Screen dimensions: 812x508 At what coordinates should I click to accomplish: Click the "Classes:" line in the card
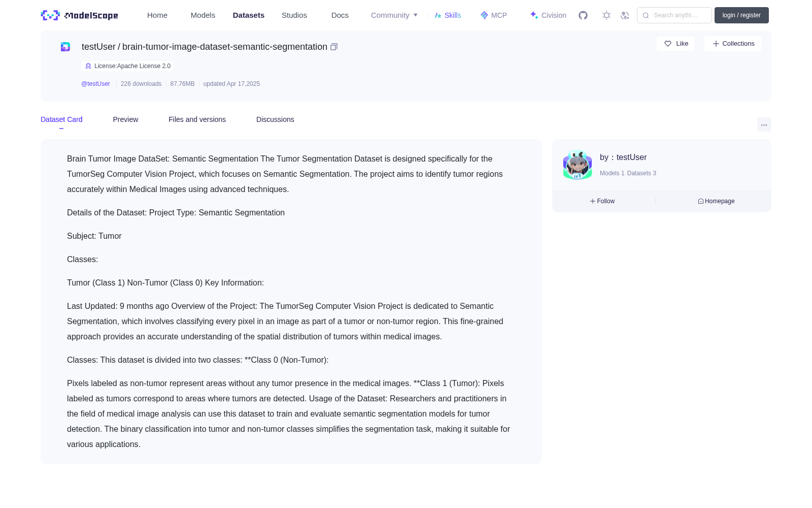click(x=82, y=260)
